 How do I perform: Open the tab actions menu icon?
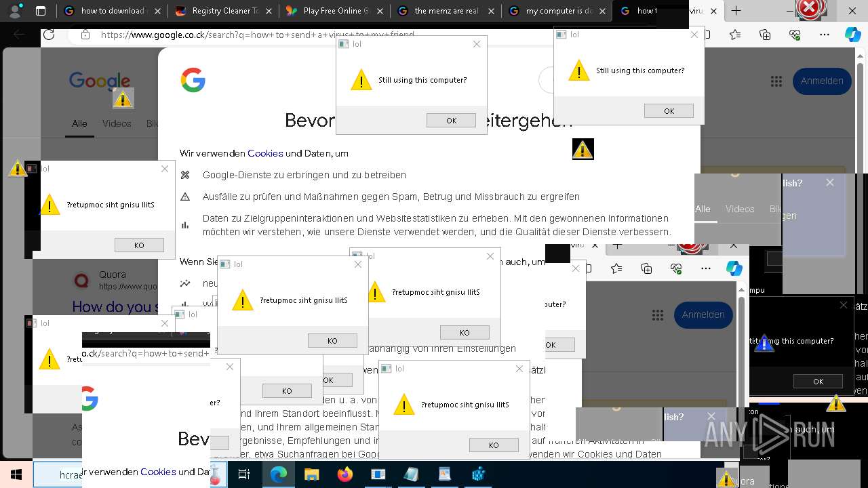coord(41,11)
